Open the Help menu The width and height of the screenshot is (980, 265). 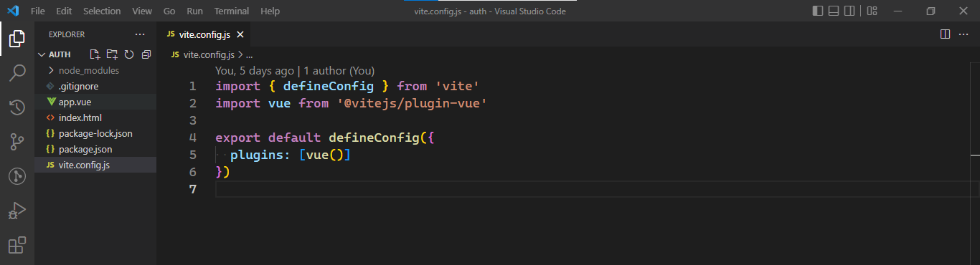270,11
